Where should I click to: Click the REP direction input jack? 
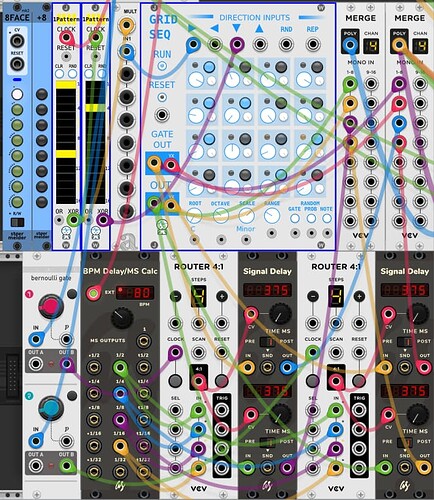pyautogui.click(x=312, y=44)
